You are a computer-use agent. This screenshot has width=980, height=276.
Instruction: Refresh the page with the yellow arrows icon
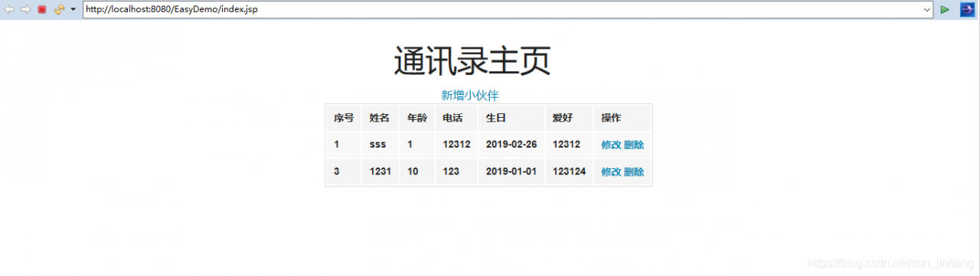59,9
